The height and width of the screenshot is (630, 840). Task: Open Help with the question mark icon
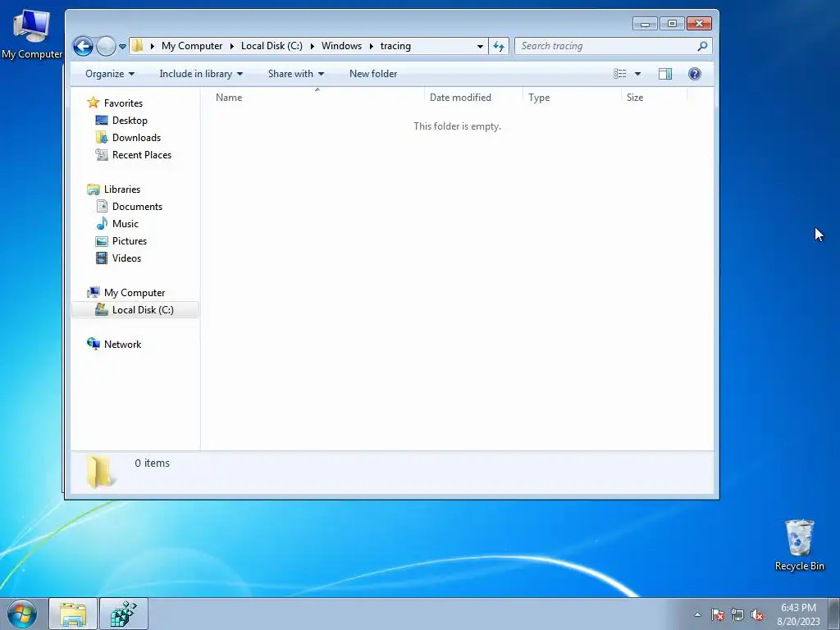tap(694, 74)
